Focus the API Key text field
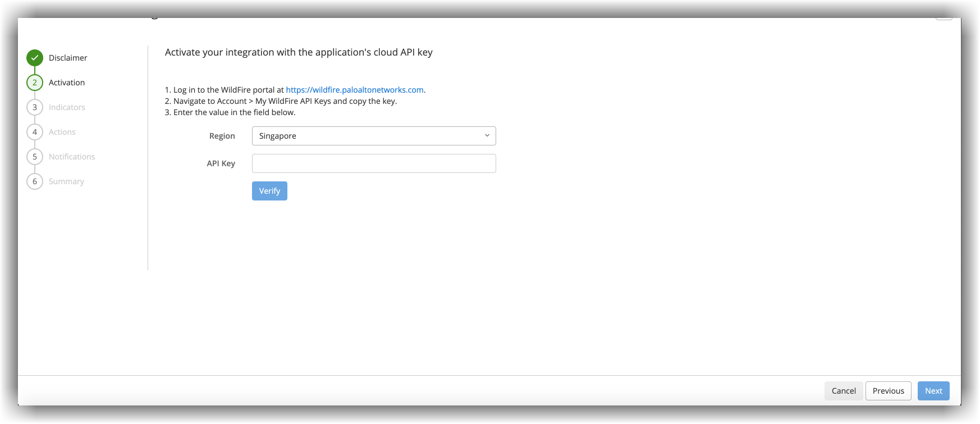Image resolution: width=980 pixels, height=424 pixels. (x=374, y=163)
